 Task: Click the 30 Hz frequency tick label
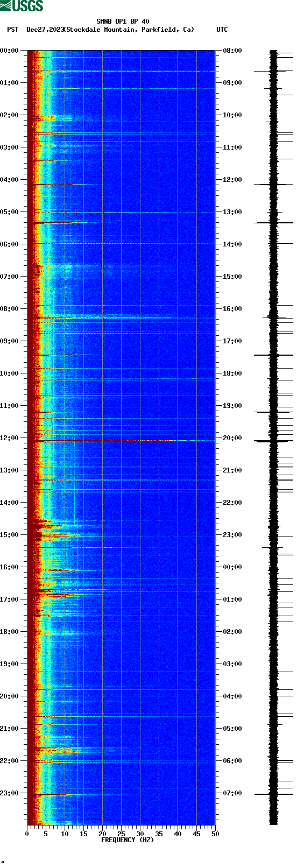(140, 834)
